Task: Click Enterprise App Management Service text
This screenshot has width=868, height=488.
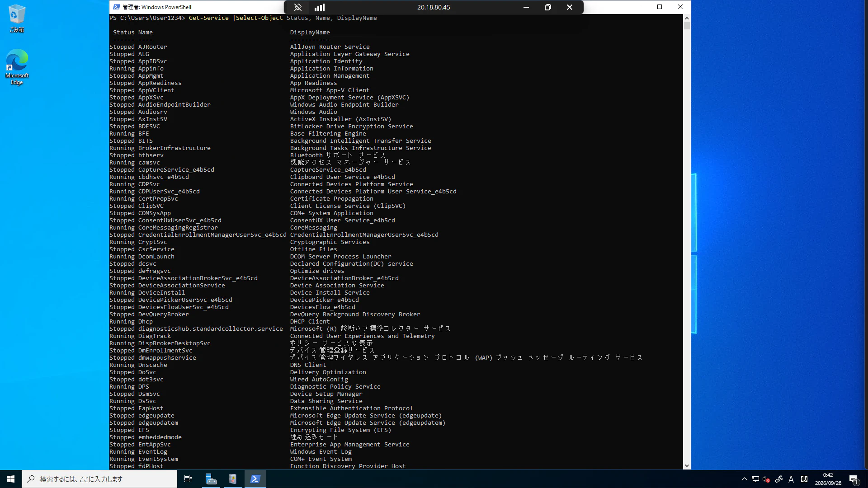Action: tap(349, 444)
